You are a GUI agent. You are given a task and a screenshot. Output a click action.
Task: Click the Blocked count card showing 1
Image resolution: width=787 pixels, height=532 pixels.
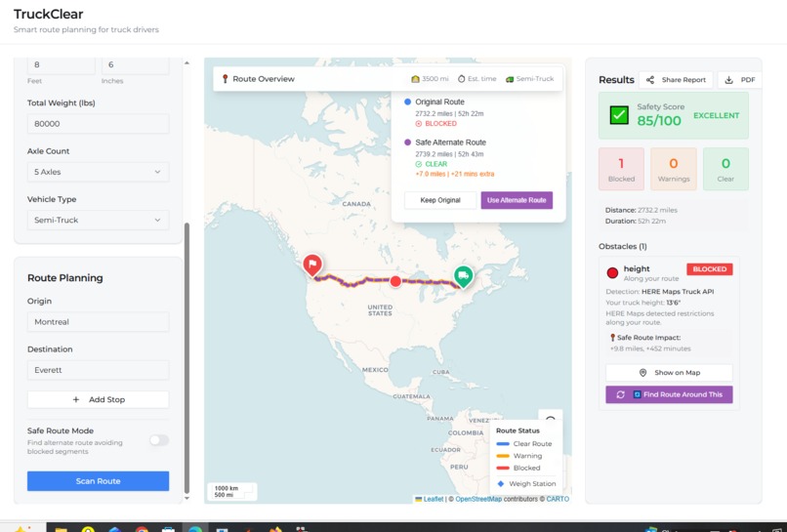[x=621, y=169]
